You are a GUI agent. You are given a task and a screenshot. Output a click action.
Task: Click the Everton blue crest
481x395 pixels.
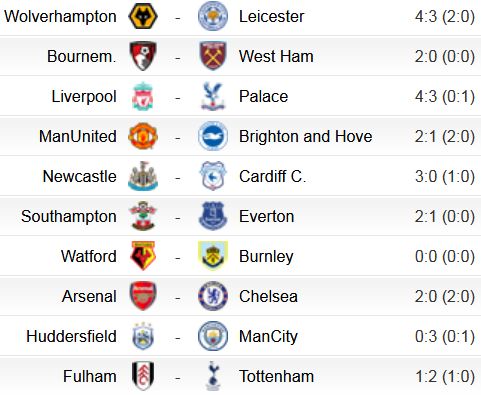(213, 216)
